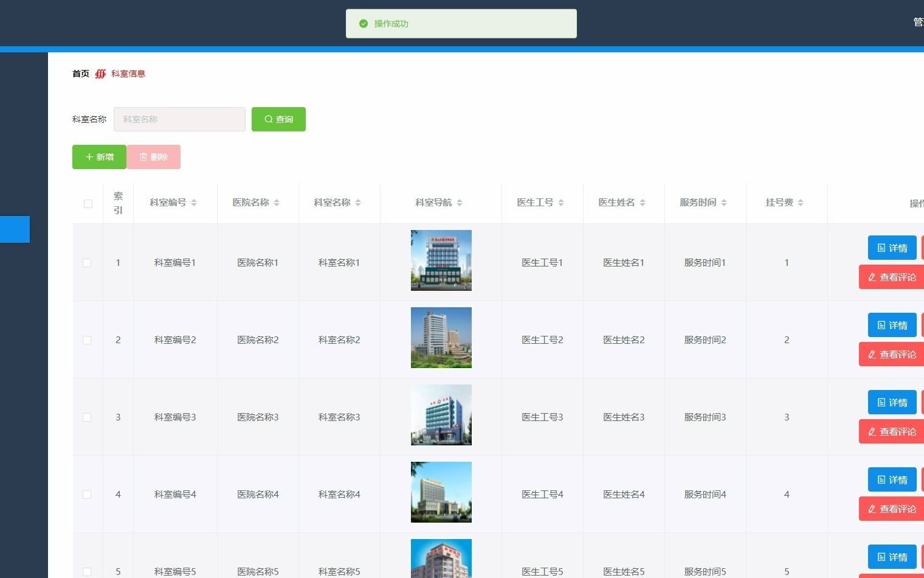Open the 首页 breadcrumb link

(x=80, y=73)
